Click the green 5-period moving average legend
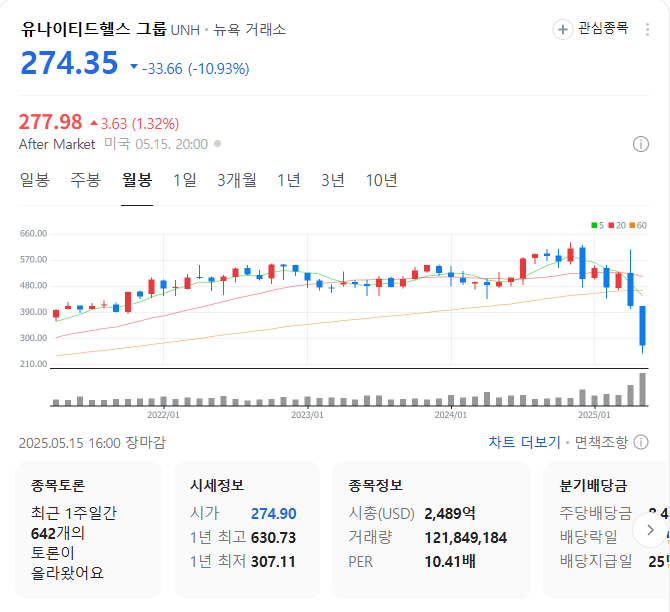Image resolution: width=670 pixels, height=612 pixels. 597,225
